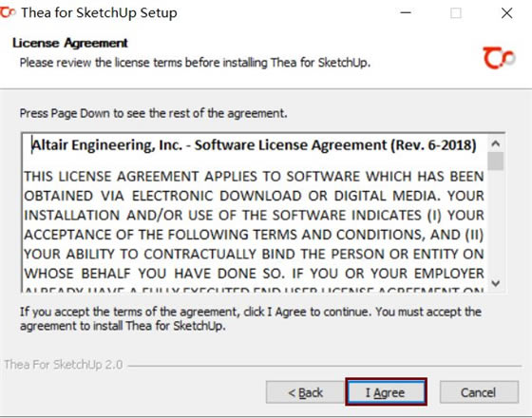Click the license scrollbar down arrow

(496, 283)
